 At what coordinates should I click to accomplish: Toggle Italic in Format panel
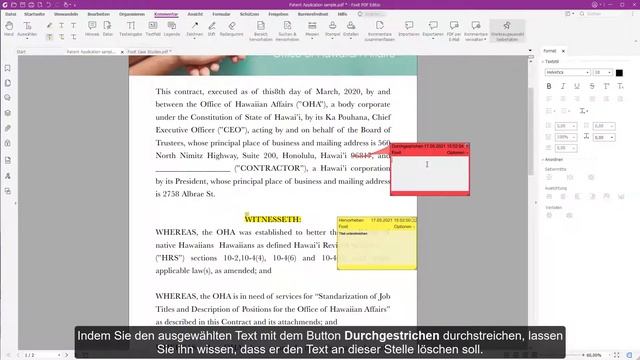pyautogui.click(x=563, y=86)
